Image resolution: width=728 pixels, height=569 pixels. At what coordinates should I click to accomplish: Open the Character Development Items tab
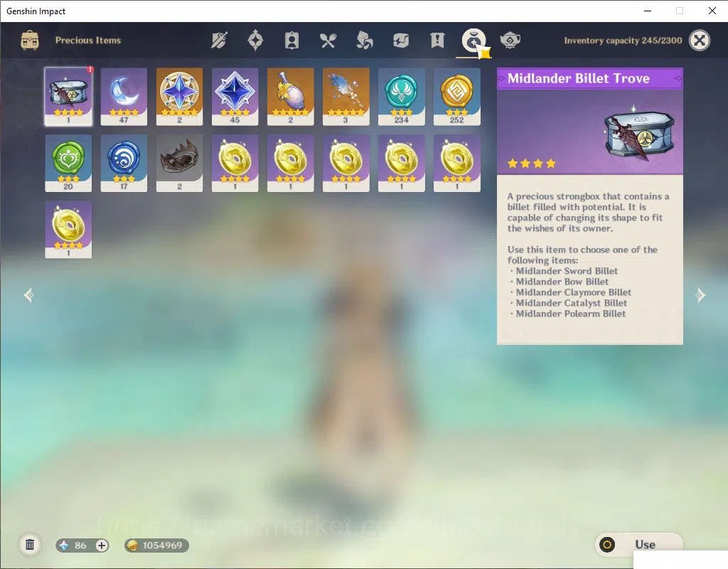click(x=291, y=41)
